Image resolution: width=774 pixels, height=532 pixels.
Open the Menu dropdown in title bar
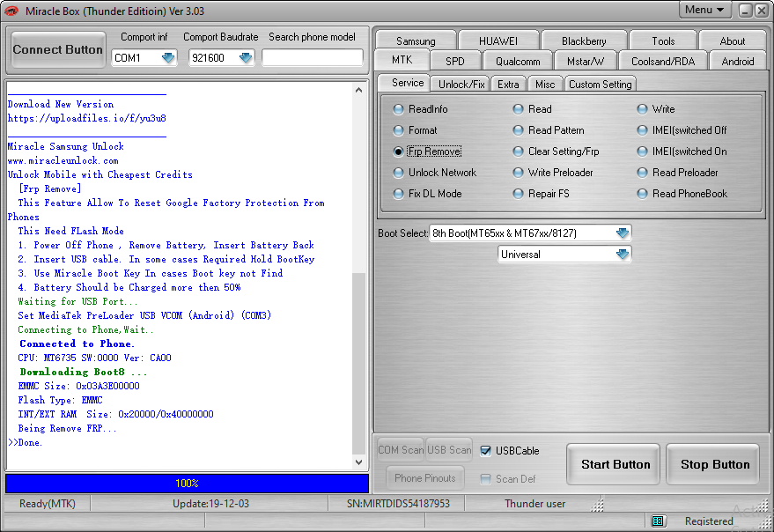[704, 10]
